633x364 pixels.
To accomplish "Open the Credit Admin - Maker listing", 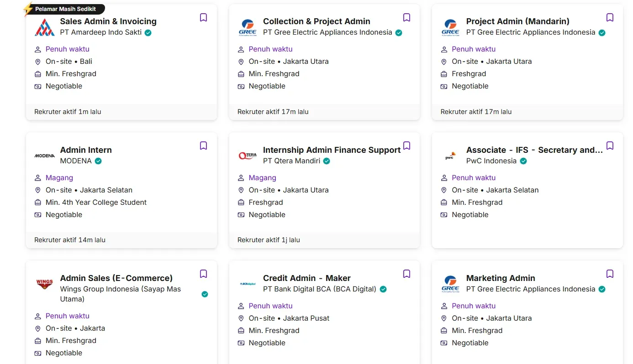I will click(306, 278).
